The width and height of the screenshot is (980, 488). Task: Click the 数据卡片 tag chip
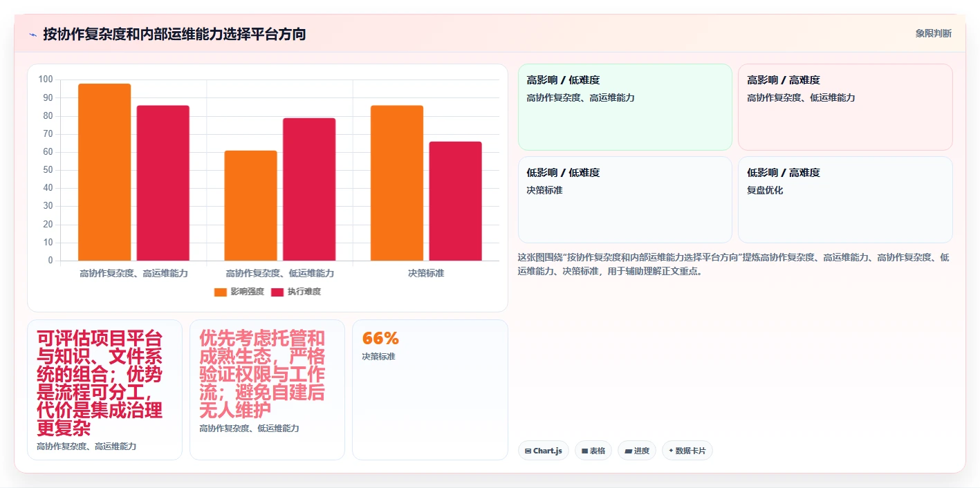click(x=687, y=451)
